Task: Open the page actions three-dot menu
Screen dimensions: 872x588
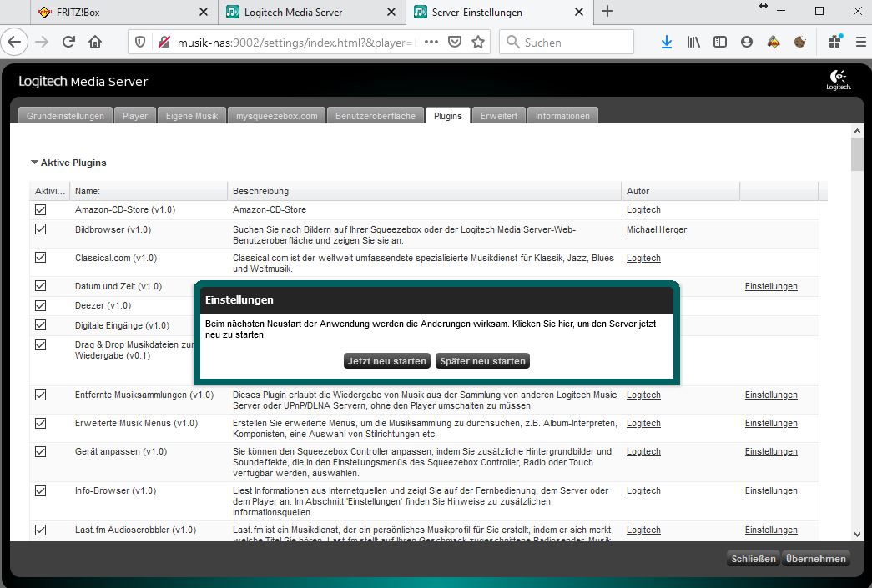Action: coord(431,43)
